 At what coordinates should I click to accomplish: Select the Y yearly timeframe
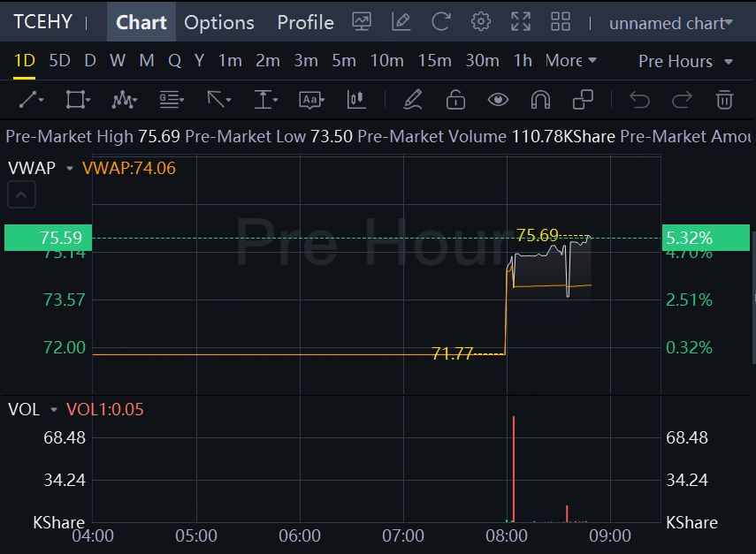coord(199,61)
